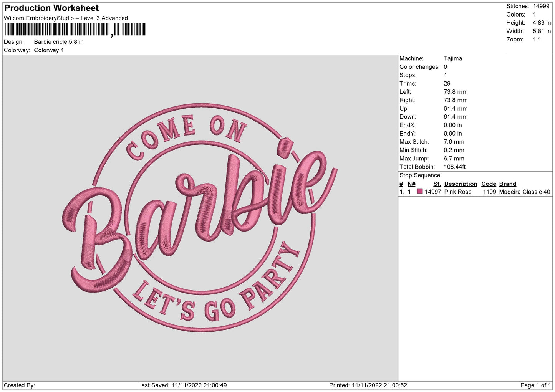Click the EndX value 0.00 in

(x=453, y=125)
